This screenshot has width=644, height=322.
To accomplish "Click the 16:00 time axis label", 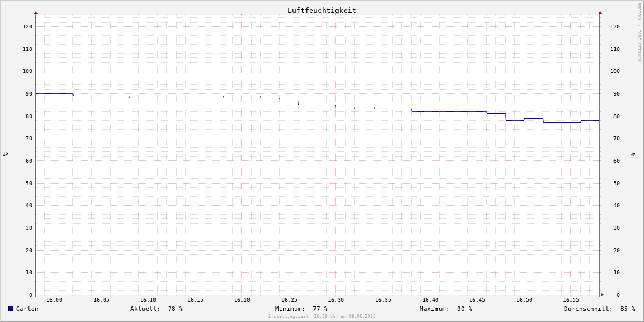I will click(54, 300).
